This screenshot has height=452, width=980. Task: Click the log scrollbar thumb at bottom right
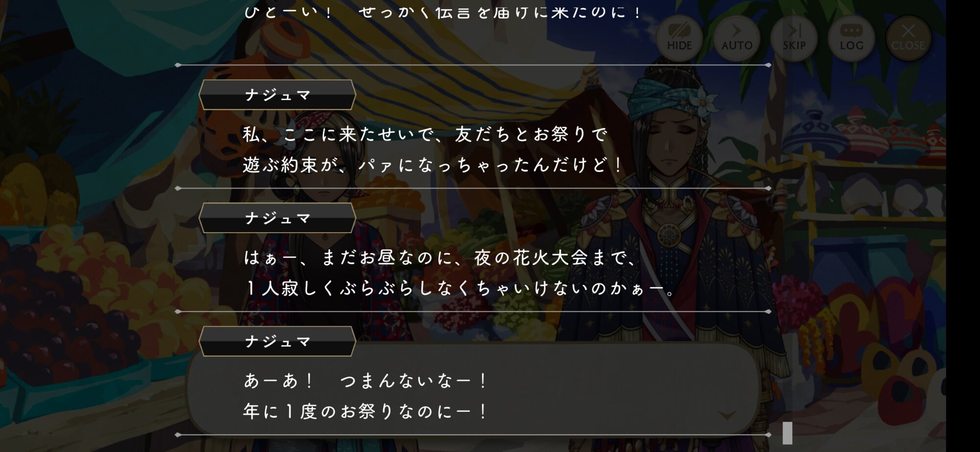coord(787,433)
